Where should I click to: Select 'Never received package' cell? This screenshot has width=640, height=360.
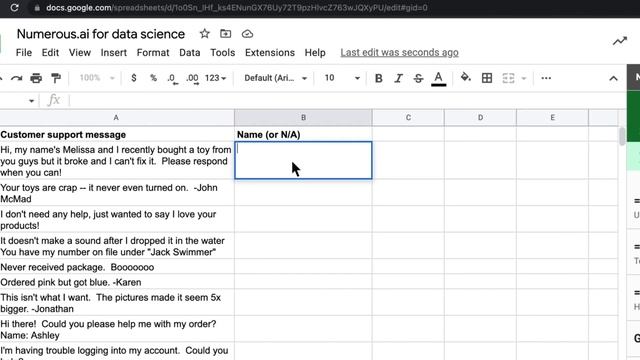(x=117, y=267)
